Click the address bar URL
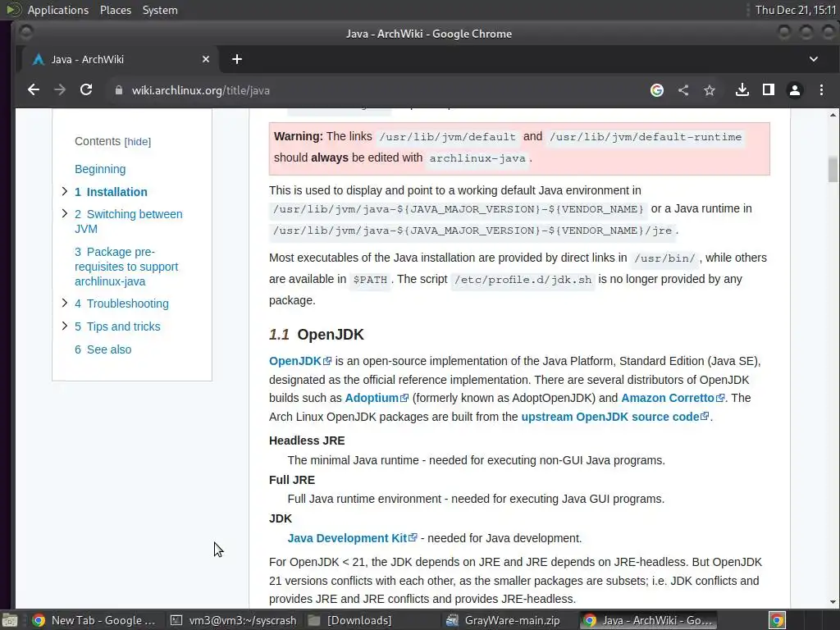This screenshot has width=840, height=630. click(x=201, y=90)
